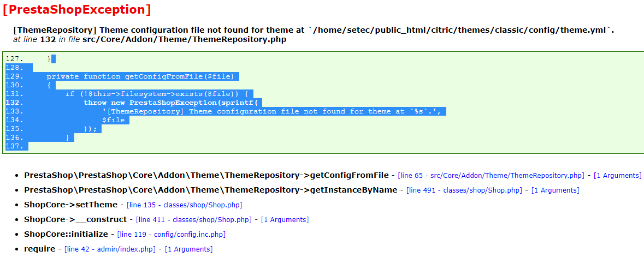
Task: Click code line 130 opening brace
Action: pos(49,85)
